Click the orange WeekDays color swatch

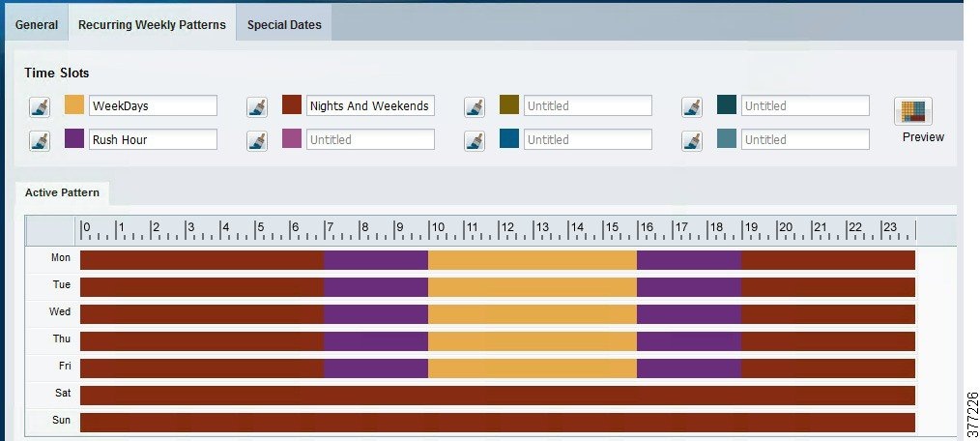point(74,104)
